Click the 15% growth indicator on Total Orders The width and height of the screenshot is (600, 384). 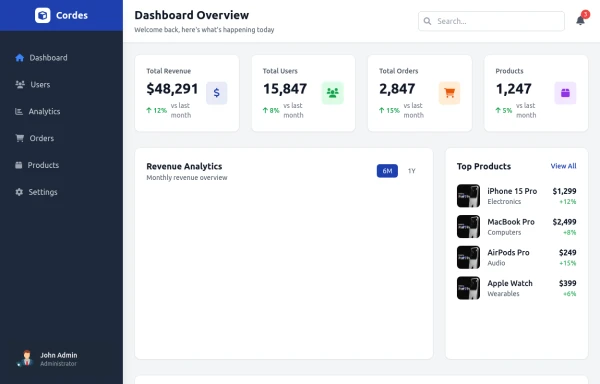389,110
